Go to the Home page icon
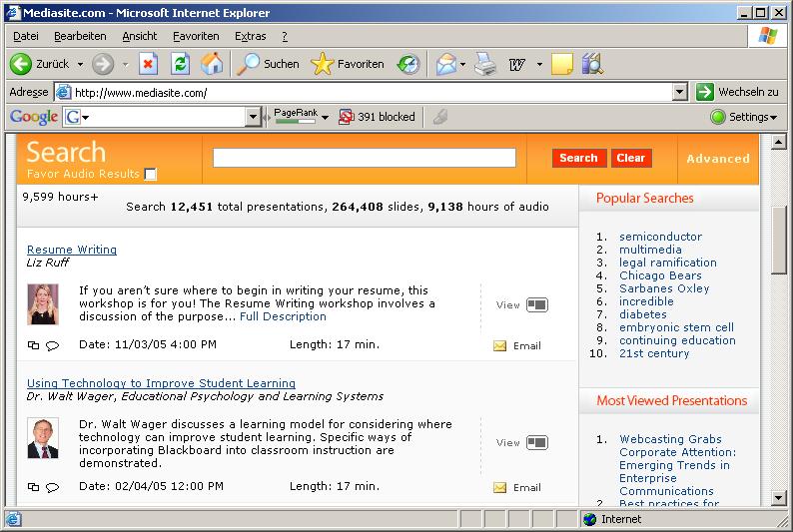This screenshot has width=793, height=532. point(212,64)
